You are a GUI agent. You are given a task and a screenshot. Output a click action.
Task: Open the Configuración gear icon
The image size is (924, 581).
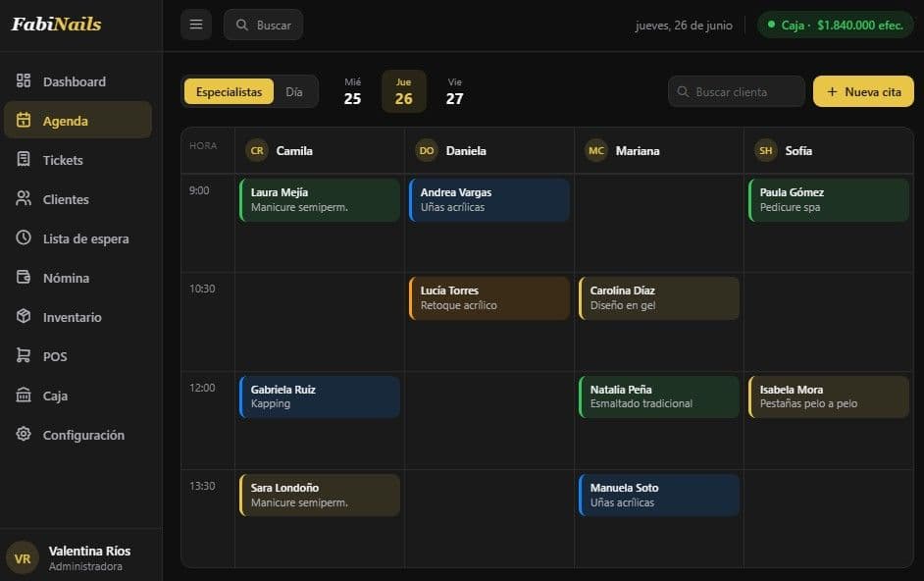tap(23, 434)
